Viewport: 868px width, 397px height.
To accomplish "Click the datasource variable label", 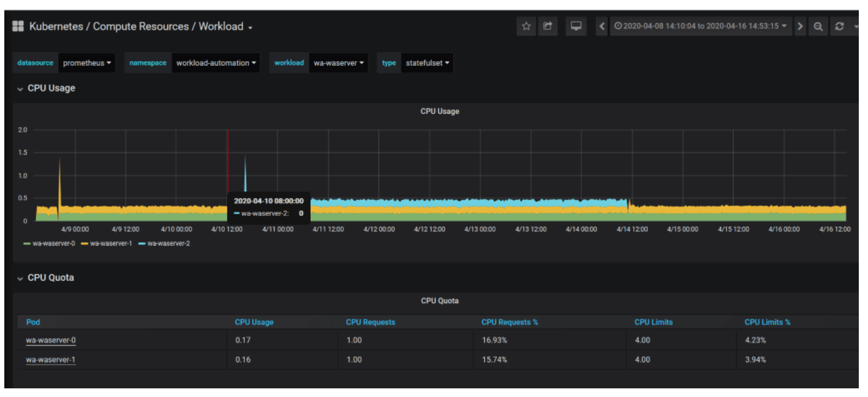I will [x=35, y=63].
